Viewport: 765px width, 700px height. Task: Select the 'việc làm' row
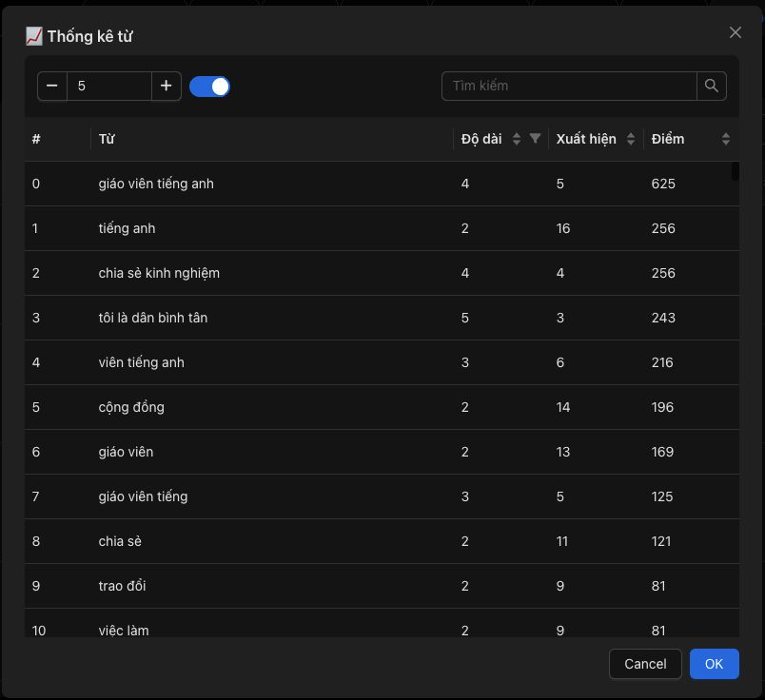(382, 623)
